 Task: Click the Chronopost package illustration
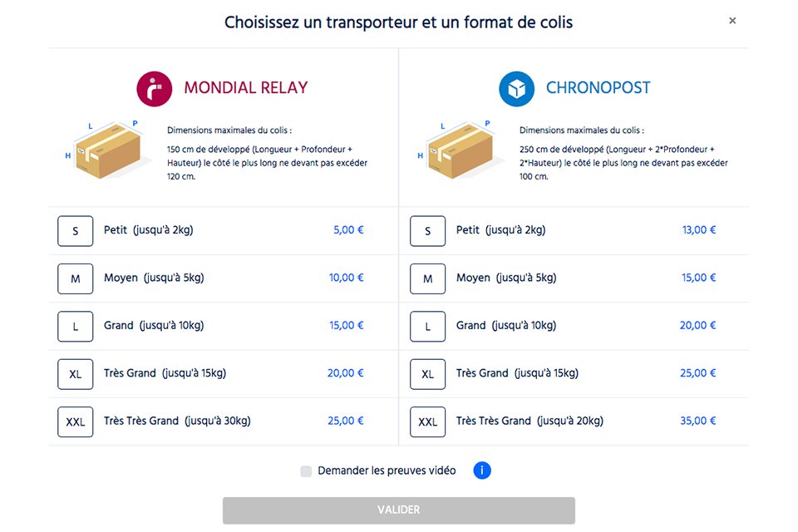click(459, 150)
